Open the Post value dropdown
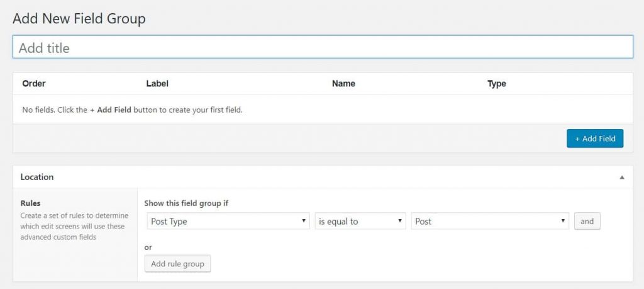This screenshot has width=644, height=289. (490, 222)
